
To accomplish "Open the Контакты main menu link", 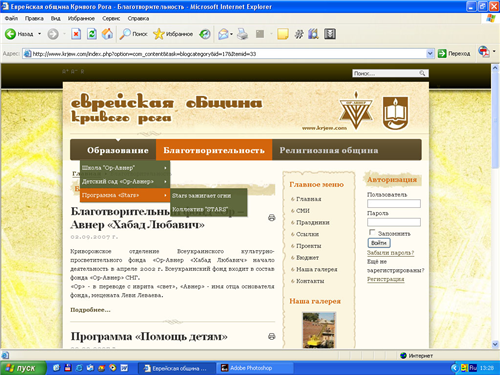I will (x=310, y=281).
